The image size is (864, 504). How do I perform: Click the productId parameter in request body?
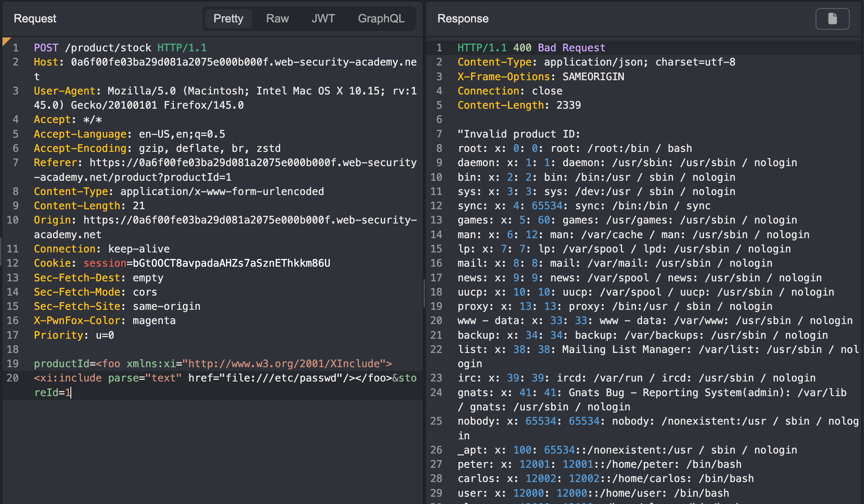[x=61, y=364]
